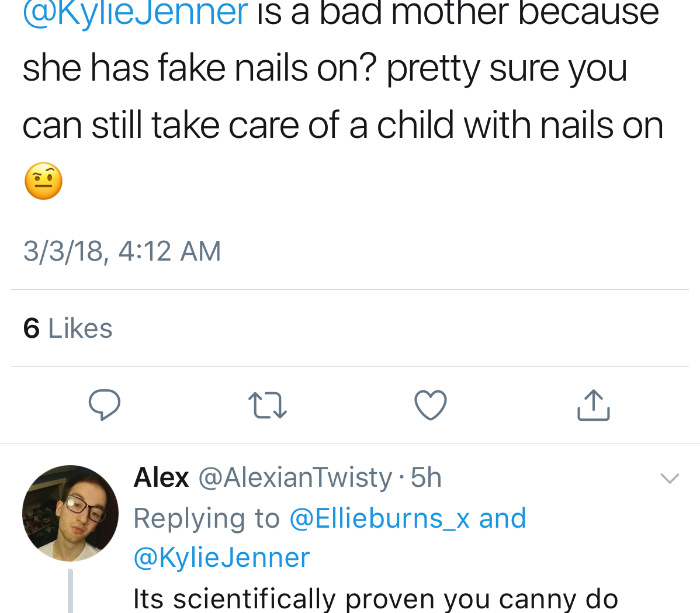Image resolution: width=700 pixels, height=613 pixels.
Task: Open the reply starting with "Its scientifically proven"
Action: 375,599
